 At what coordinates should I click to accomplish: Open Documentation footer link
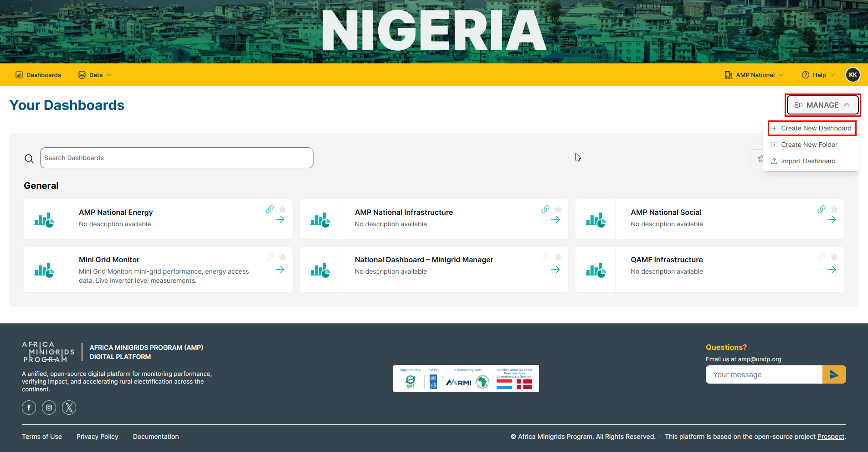(x=156, y=436)
